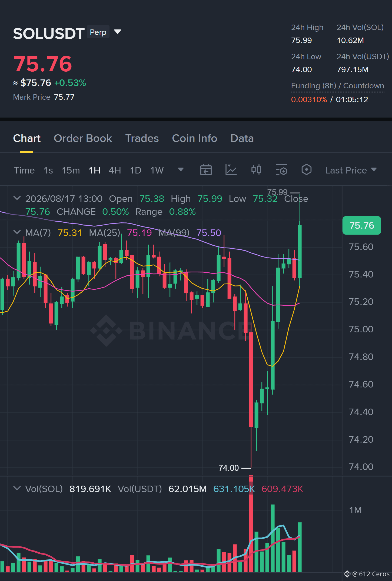Click the MA(25) value 75.19
Screen dimensions: 392x581
tap(139, 233)
